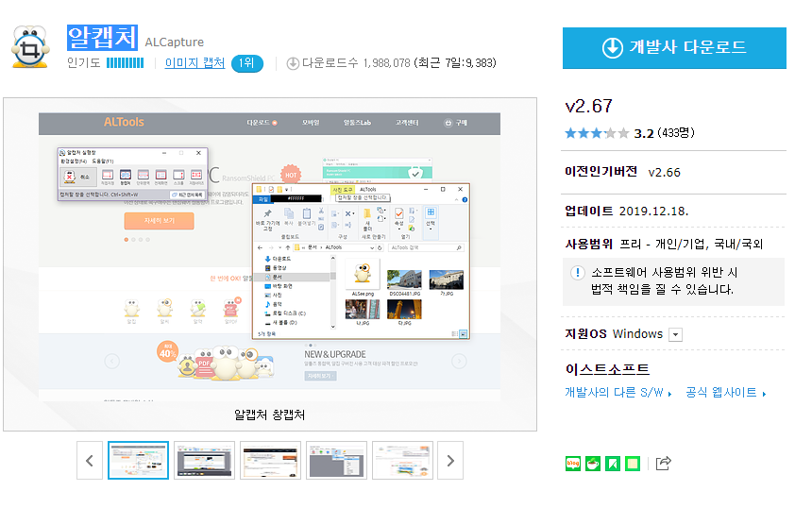This screenshot has height=508, width=812.
Task: Click the yellow Naver memo icon
Action: (x=633, y=464)
